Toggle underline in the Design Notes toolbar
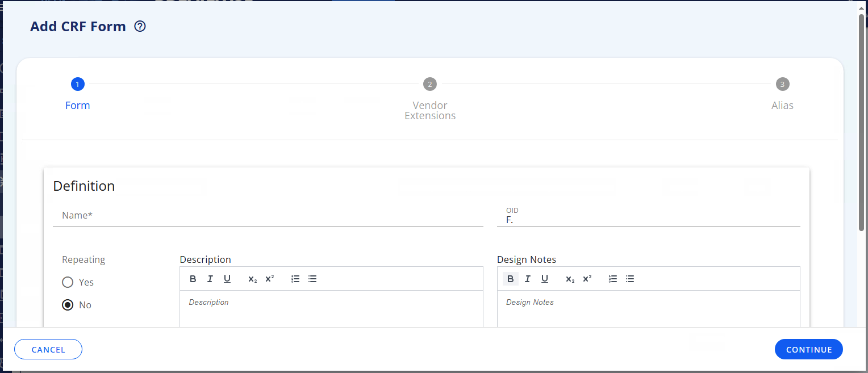This screenshot has height=373, width=868. 544,278
